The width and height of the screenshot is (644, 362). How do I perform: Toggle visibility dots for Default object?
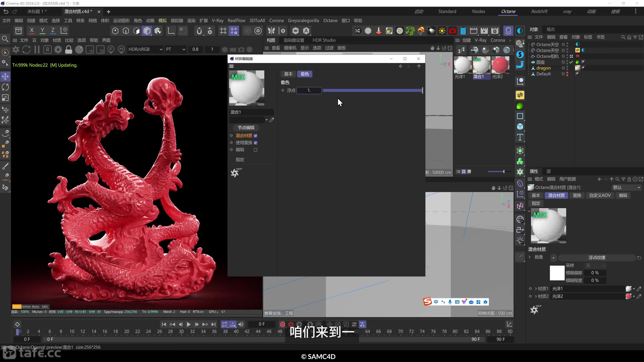pos(567,74)
